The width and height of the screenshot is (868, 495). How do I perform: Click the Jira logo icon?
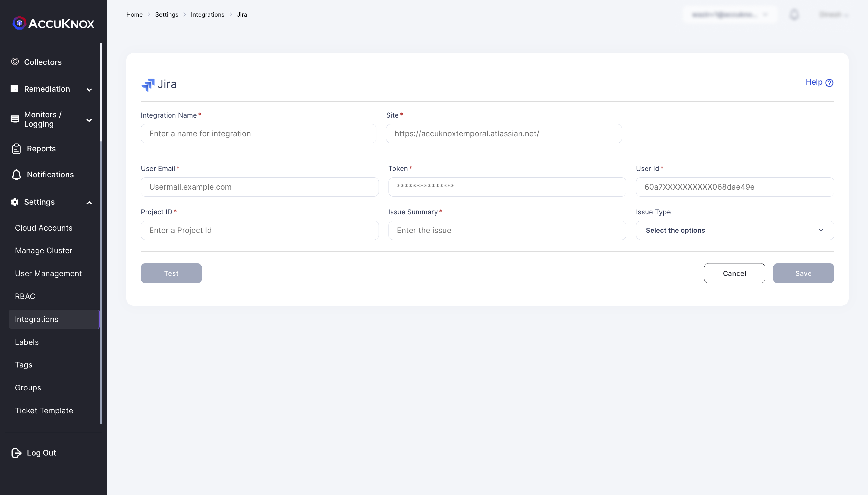pos(148,85)
